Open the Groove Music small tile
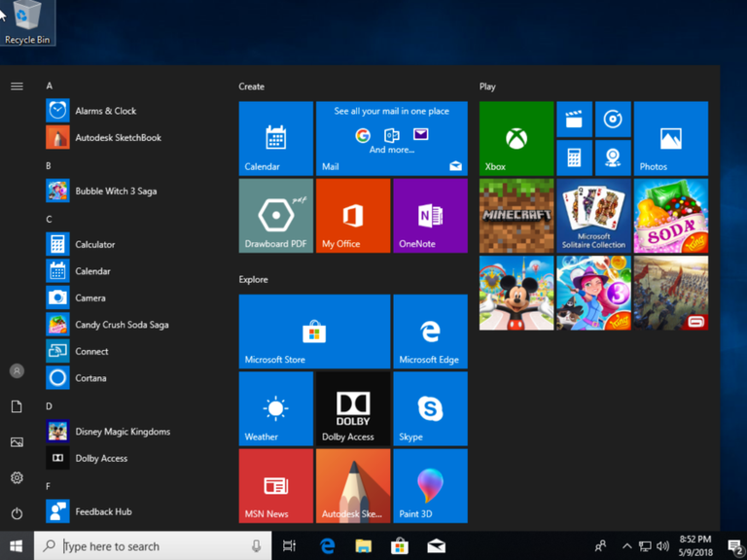This screenshot has height=560, width=747. pos(613,119)
